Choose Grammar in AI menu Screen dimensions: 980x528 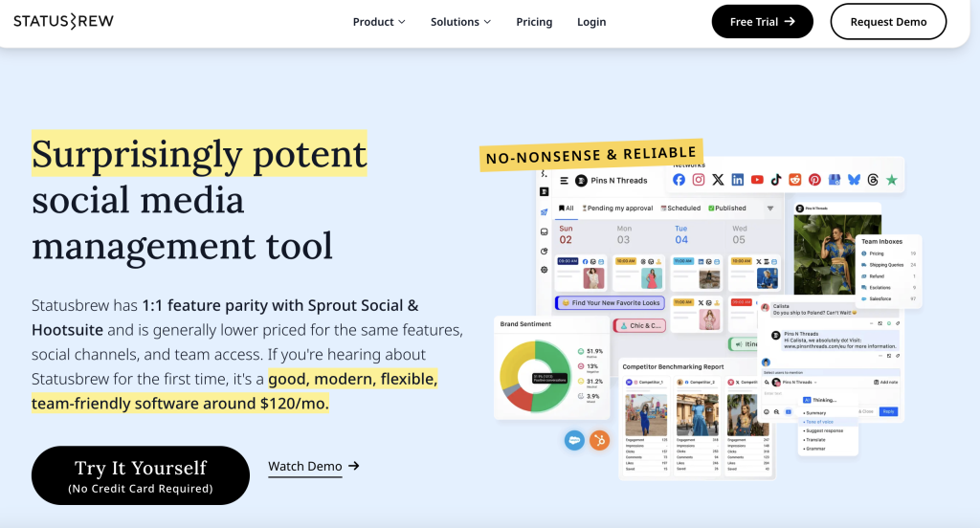tap(815, 449)
